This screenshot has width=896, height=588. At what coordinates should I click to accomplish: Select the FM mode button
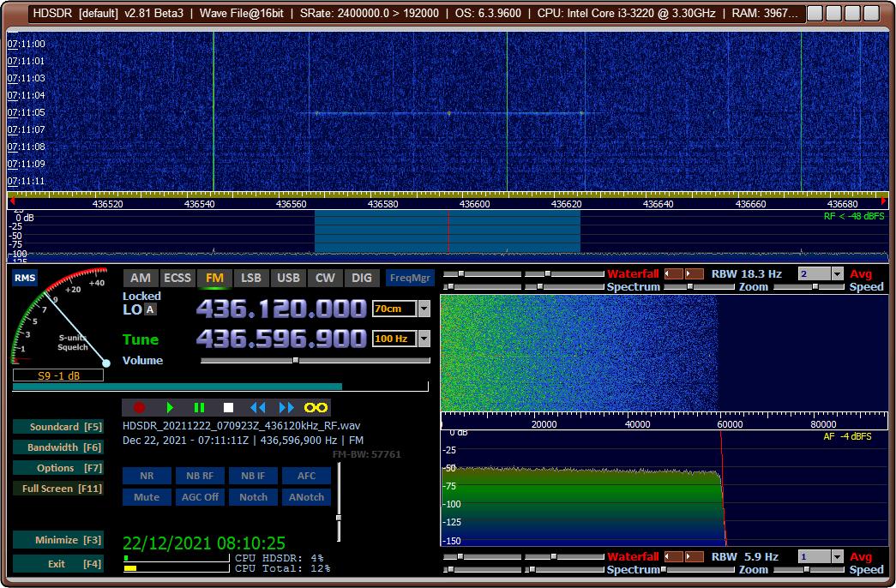pos(214,279)
